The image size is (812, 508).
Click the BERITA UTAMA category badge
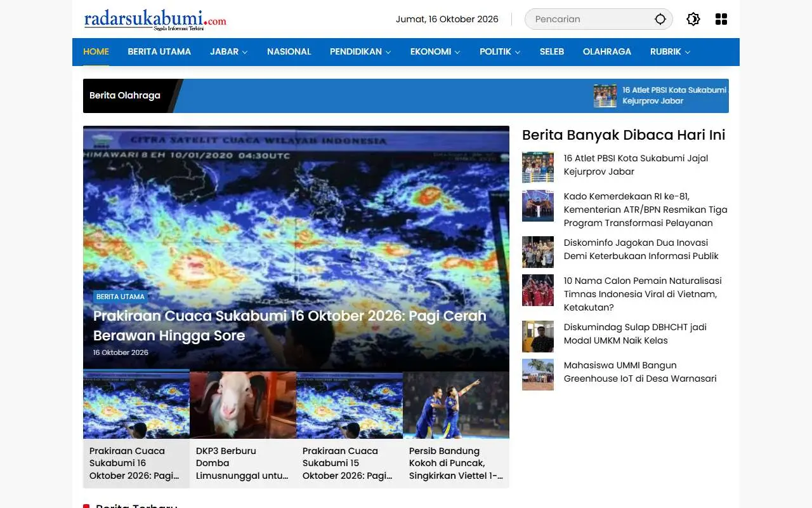tap(121, 297)
